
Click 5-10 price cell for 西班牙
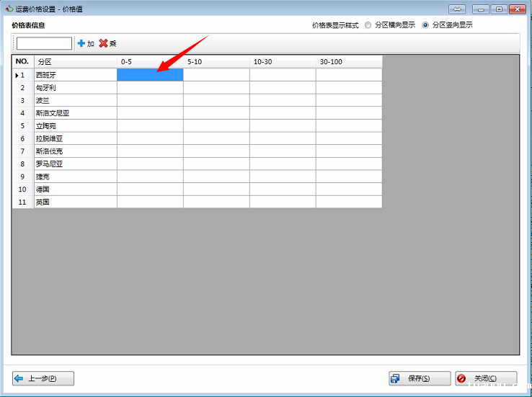tap(216, 75)
